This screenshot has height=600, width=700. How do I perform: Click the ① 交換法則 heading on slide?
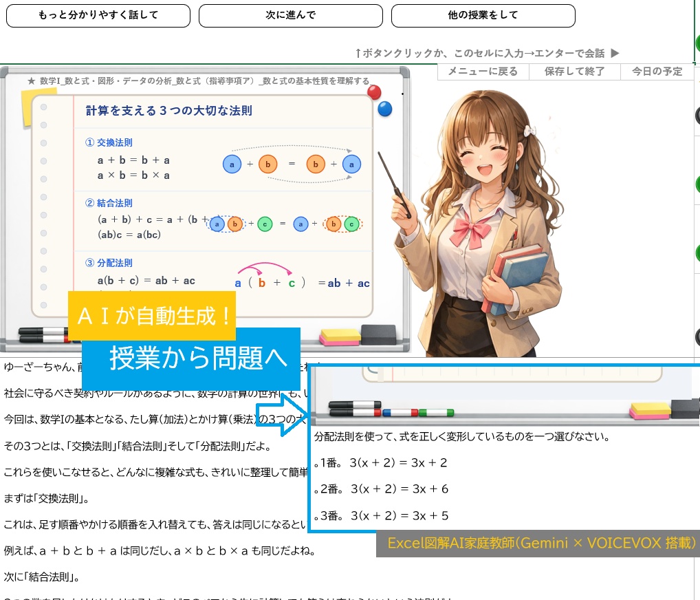click(x=109, y=142)
